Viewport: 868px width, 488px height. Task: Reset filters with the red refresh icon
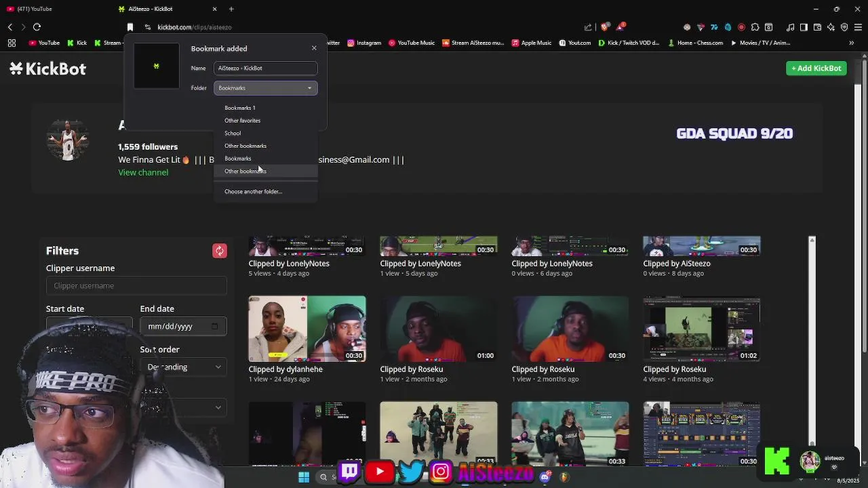(219, 251)
